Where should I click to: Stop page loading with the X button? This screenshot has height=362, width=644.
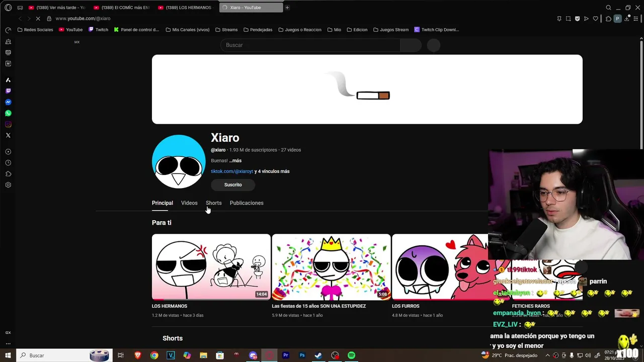coord(39,19)
